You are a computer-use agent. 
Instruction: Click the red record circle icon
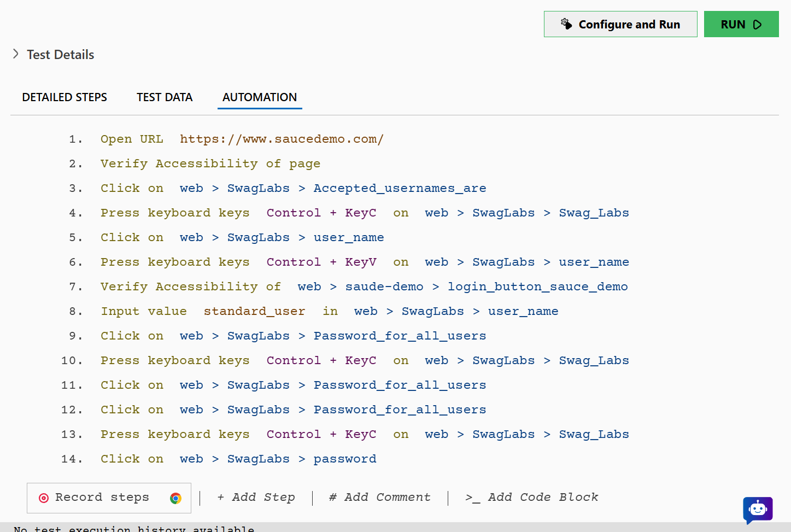(x=44, y=498)
